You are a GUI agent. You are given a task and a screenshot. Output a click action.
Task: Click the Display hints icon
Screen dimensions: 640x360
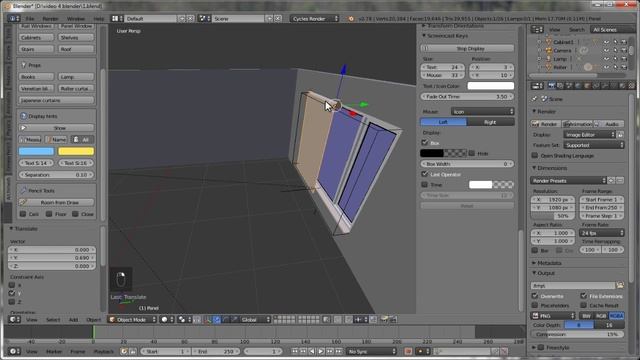click(x=23, y=116)
